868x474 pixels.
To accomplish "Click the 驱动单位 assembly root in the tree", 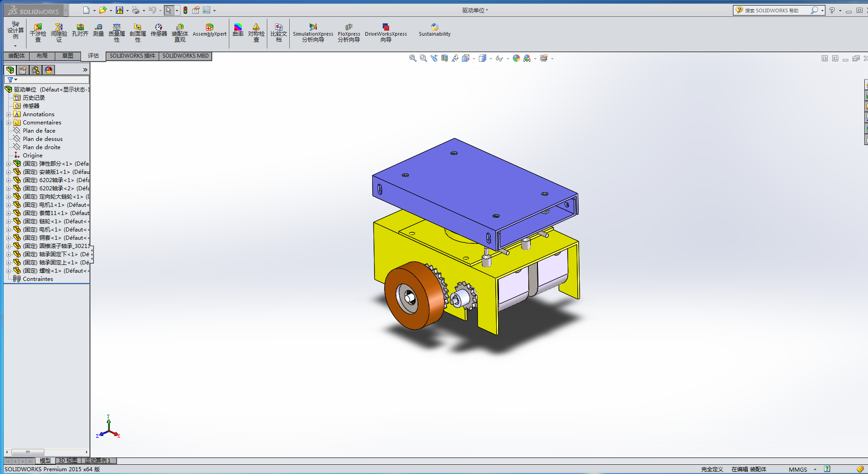I will pos(25,89).
